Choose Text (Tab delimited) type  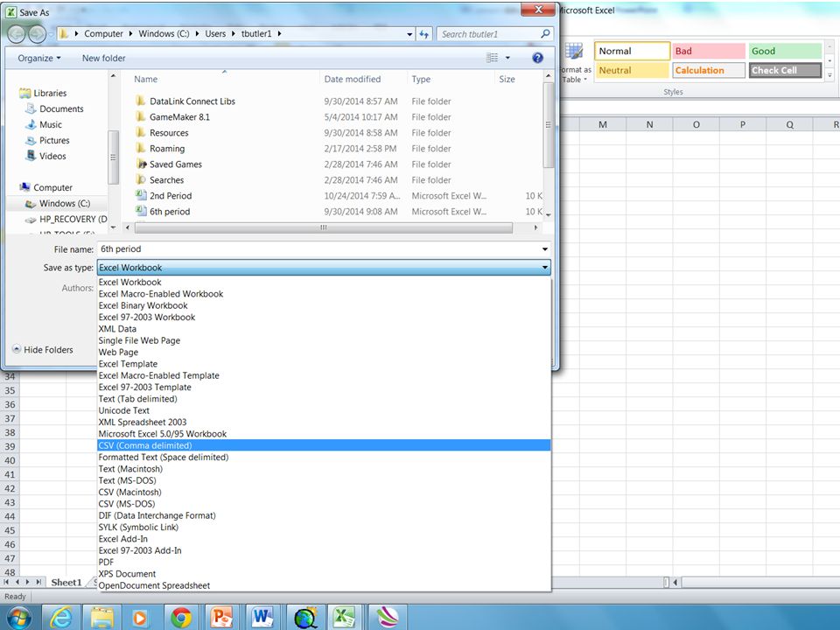tap(324, 399)
